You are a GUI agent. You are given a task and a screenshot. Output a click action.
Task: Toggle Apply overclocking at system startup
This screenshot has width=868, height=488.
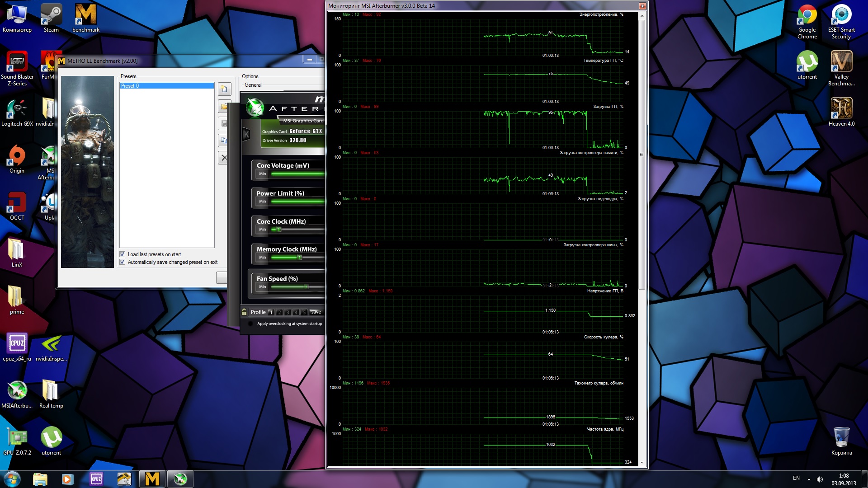click(250, 324)
